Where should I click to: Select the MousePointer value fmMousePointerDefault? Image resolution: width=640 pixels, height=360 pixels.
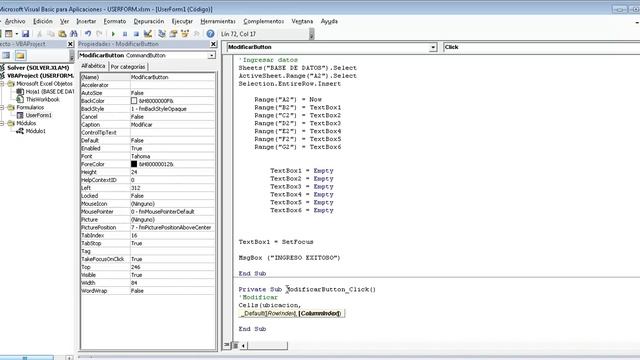172,212
